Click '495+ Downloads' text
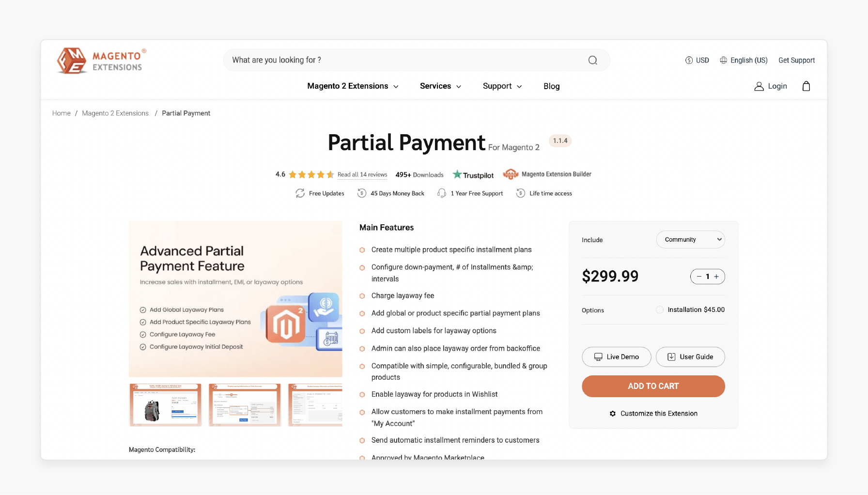The image size is (868, 495). [x=419, y=175]
